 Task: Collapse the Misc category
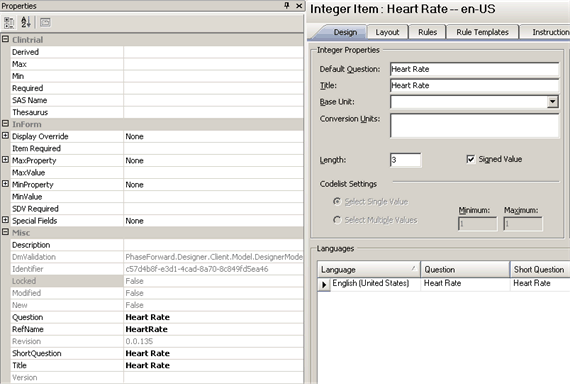[x=5, y=232]
